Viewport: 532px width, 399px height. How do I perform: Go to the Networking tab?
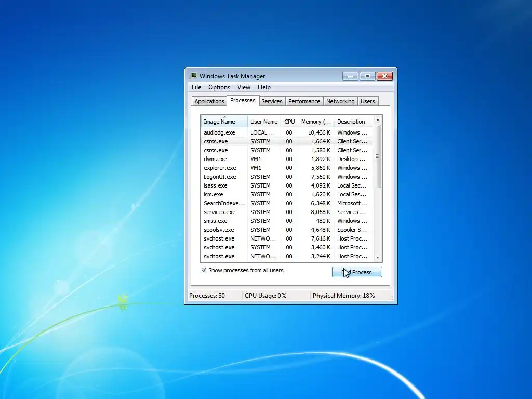[x=340, y=101]
